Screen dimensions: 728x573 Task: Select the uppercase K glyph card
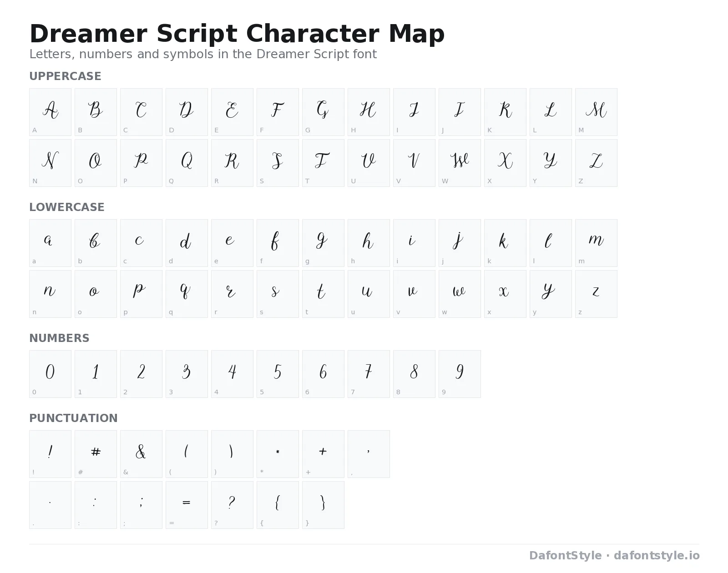(505, 112)
